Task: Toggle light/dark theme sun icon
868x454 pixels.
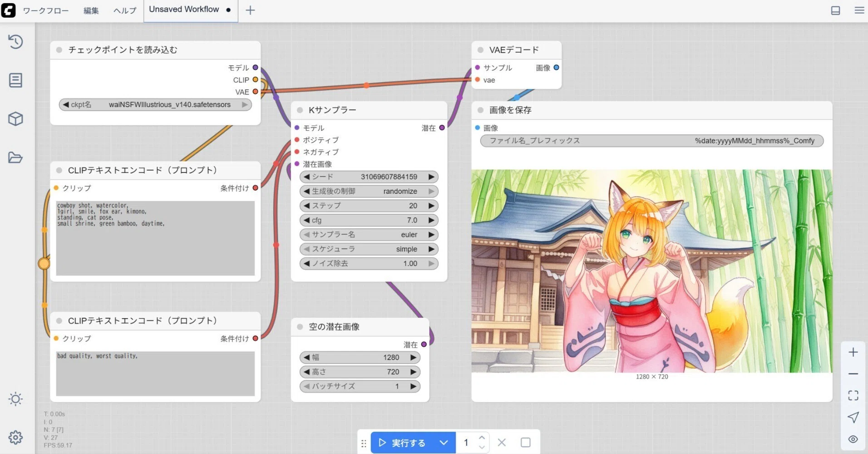Action: (x=15, y=399)
